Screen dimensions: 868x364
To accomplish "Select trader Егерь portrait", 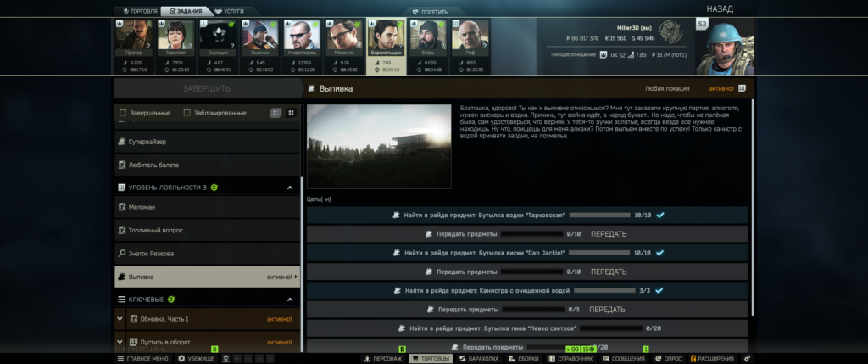I will (x=428, y=34).
